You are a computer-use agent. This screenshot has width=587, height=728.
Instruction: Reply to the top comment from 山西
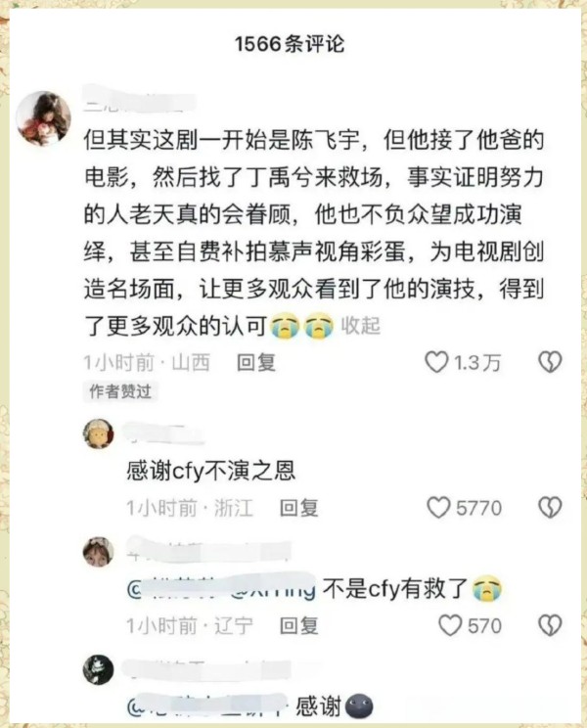[256, 363]
